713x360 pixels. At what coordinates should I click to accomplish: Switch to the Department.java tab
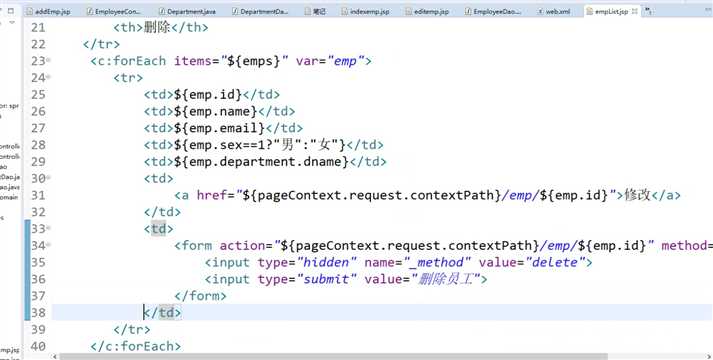pyautogui.click(x=187, y=11)
